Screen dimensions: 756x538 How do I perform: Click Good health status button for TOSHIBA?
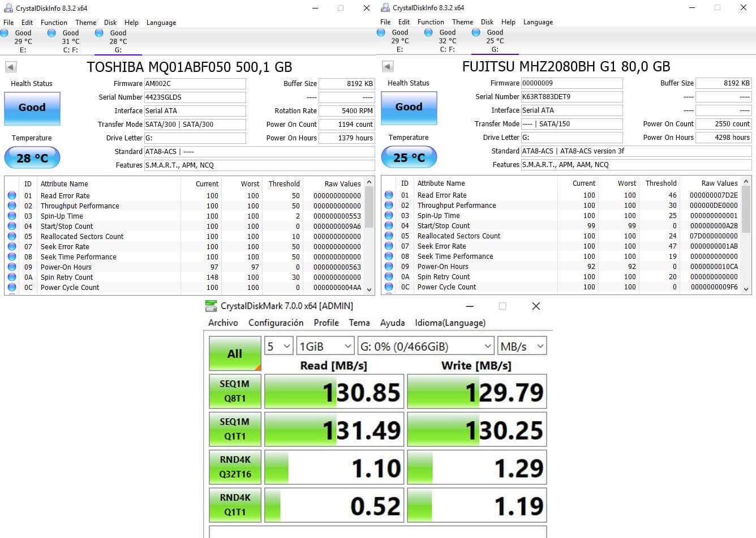32,108
